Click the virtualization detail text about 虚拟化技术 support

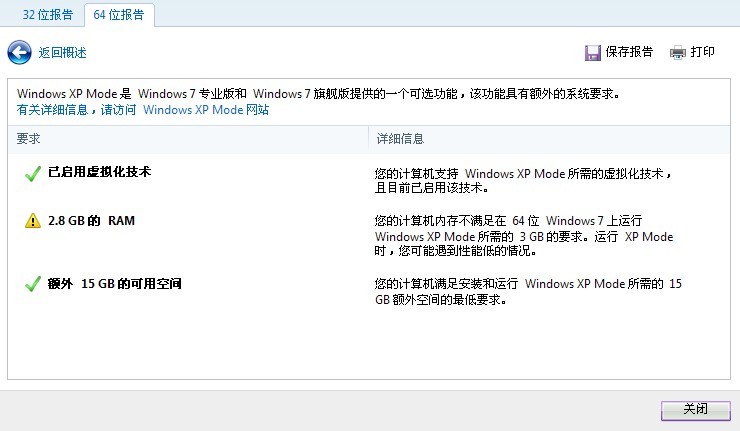click(523, 180)
